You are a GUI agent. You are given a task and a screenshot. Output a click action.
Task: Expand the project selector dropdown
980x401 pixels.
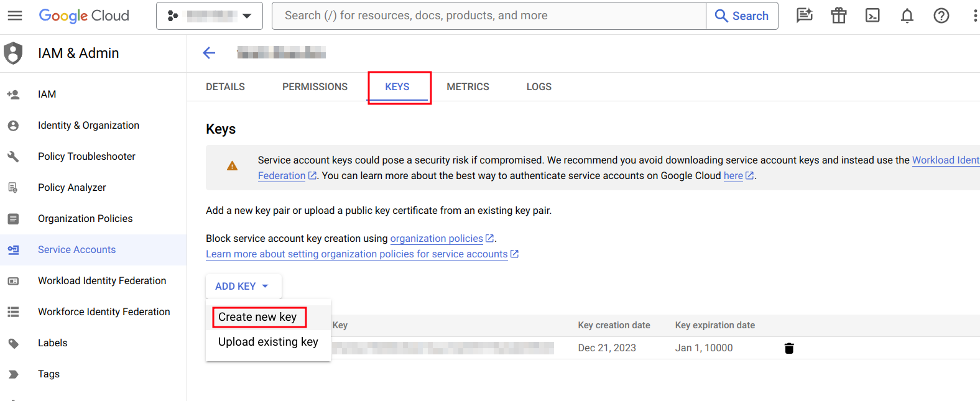click(210, 16)
